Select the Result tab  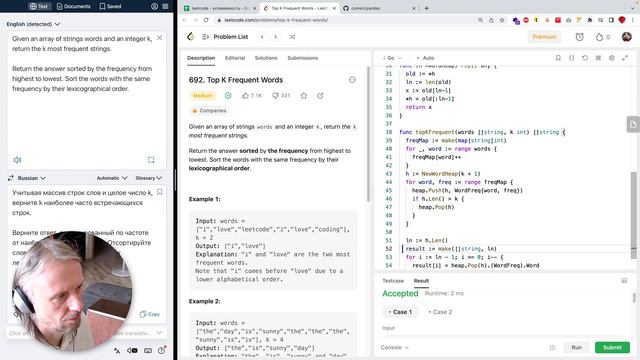[x=421, y=281]
